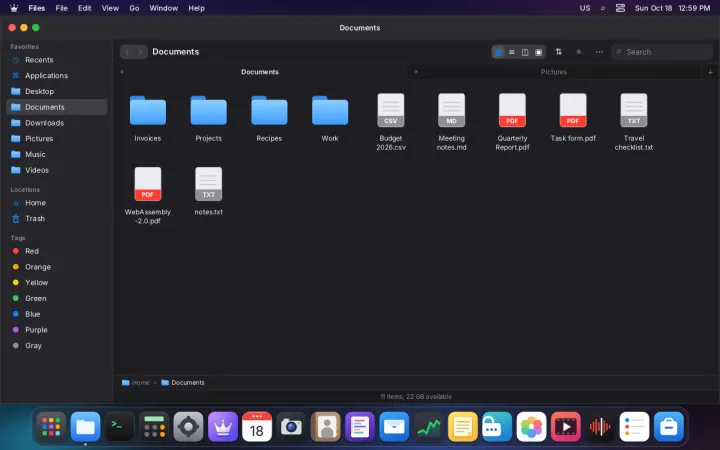Filter by the Red tag
The width and height of the screenshot is (720, 450).
(x=56, y=251)
